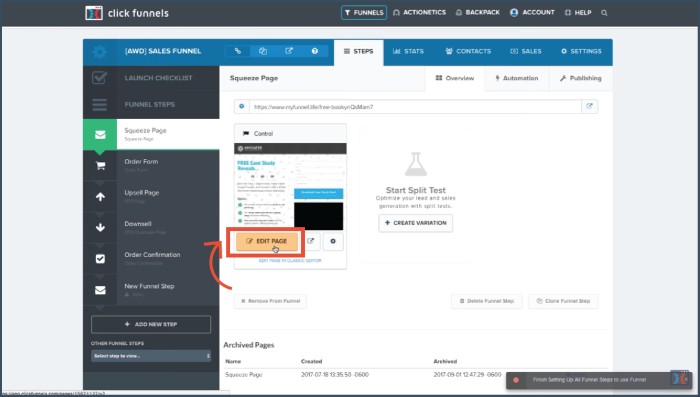Click the question mark help icon
This screenshot has width=700, height=397.
[315, 51]
